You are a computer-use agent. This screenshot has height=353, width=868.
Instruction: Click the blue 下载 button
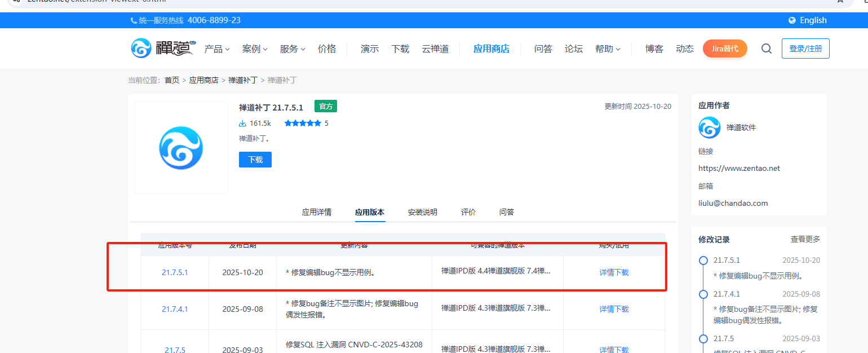255,160
